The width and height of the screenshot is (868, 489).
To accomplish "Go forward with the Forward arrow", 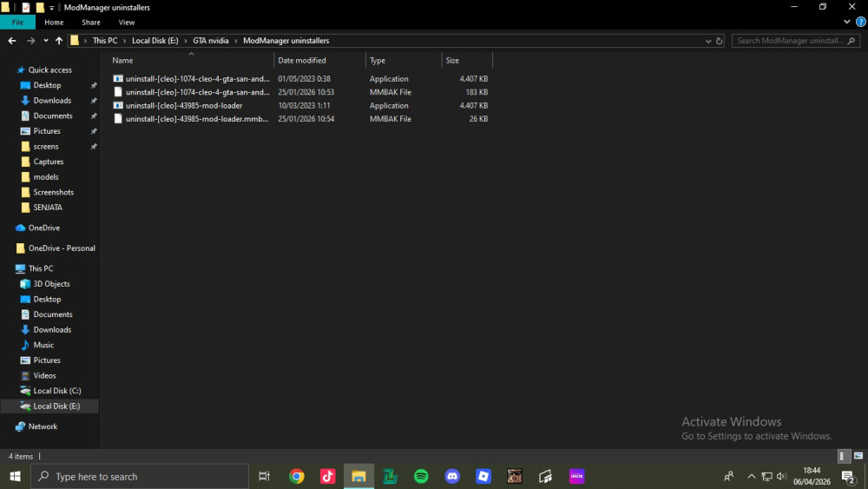I will (30, 41).
